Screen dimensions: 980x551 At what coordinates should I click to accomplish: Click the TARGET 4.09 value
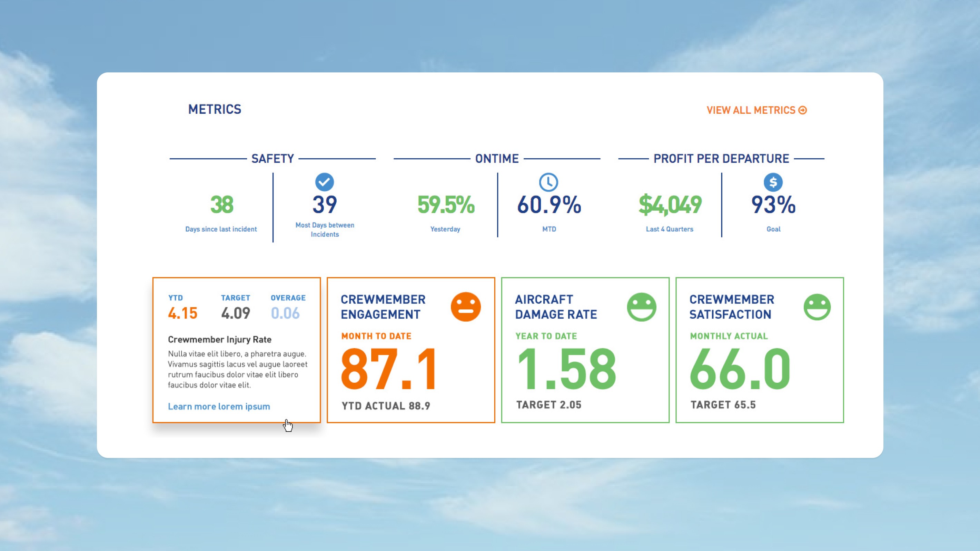236,313
